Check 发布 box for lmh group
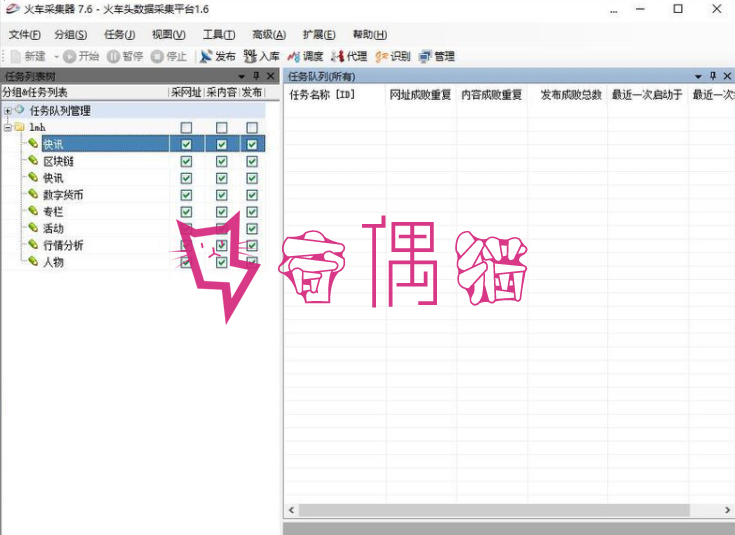The height and width of the screenshot is (535, 735). point(252,128)
